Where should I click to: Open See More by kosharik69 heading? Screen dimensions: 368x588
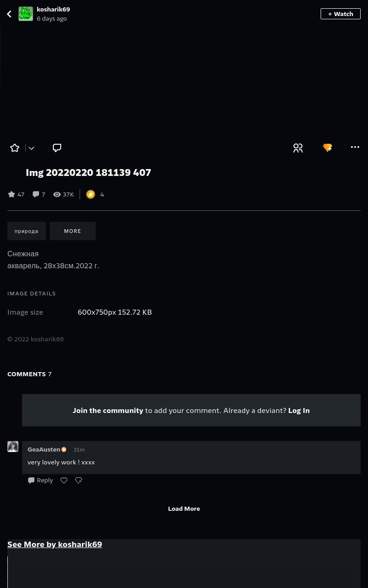pos(55,544)
